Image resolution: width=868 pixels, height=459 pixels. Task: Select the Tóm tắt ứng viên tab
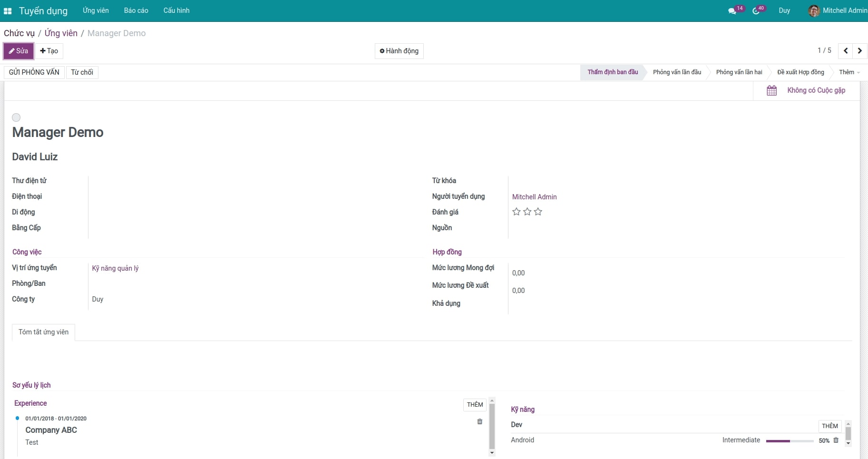43,332
